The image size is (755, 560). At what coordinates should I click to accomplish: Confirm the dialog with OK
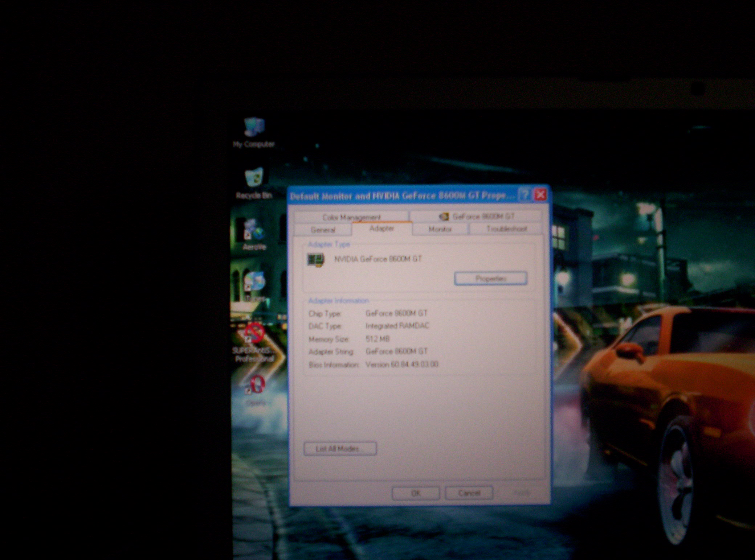click(416, 493)
